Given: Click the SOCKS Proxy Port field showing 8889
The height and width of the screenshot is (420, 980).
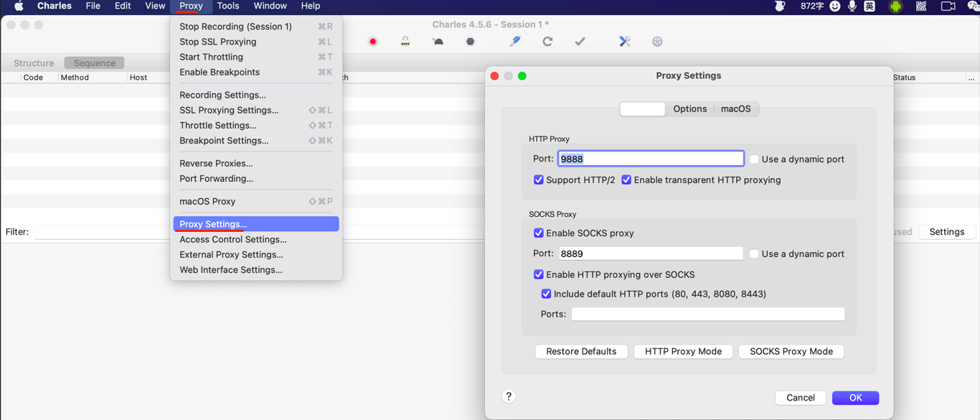Looking at the screenshot, I should click(x=651, y=253).
